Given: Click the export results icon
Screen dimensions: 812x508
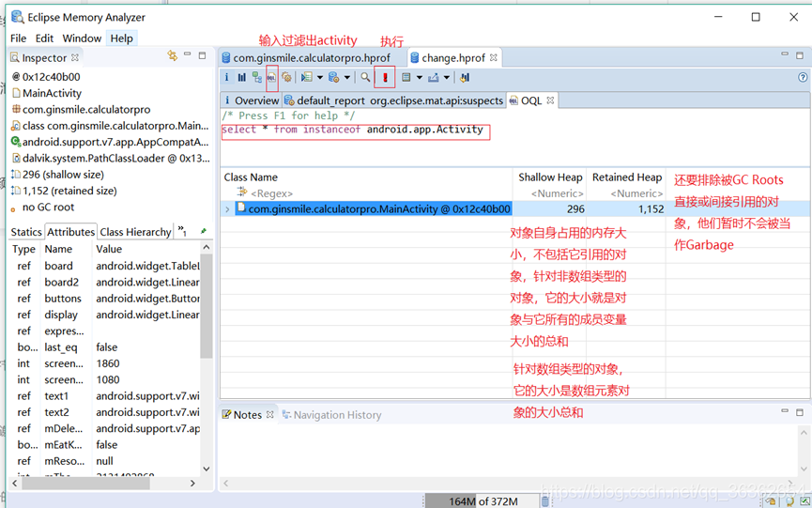Looking at the screenshot, I should 434,77.
